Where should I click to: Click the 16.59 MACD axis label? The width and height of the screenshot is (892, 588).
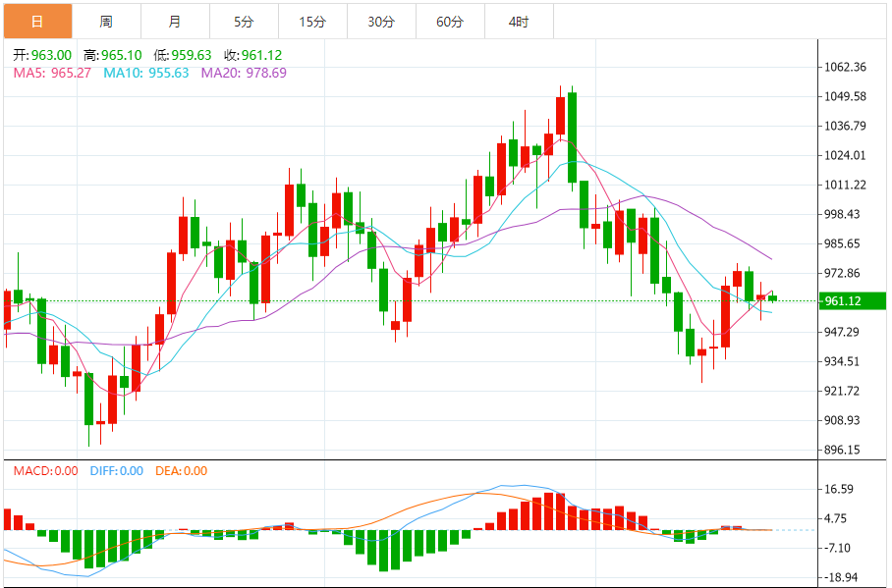click(x=839, y=489)
